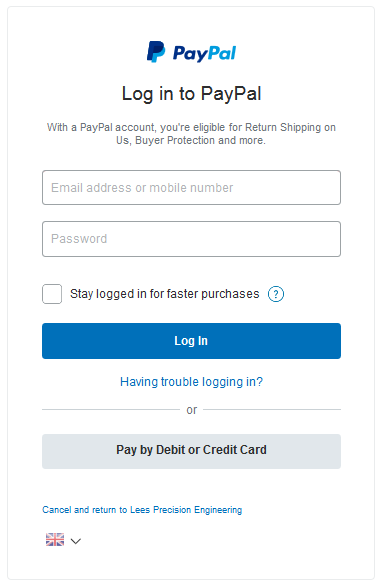Open 'Having trouble logging in?' link
Viewport: 382px width, 586px height.
click(191, 382)
